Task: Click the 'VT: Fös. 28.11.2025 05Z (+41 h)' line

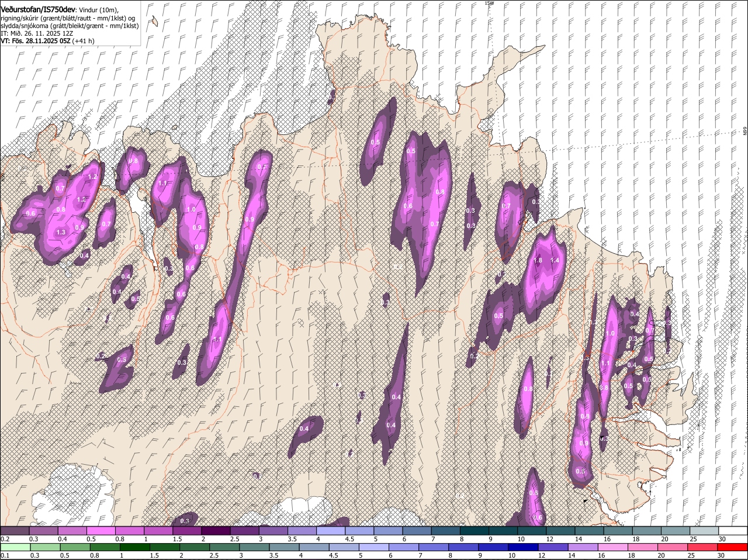Action: [x=47, y=41]
